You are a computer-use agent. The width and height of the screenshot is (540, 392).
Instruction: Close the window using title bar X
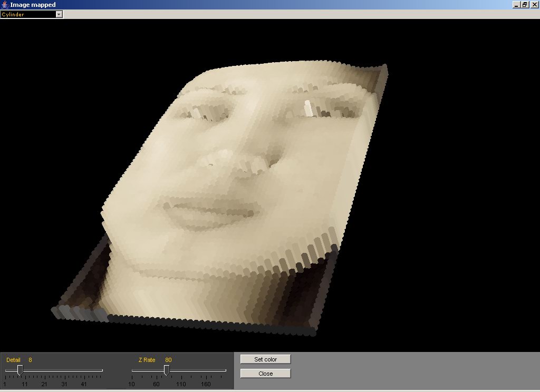click(x=534, y=4)
